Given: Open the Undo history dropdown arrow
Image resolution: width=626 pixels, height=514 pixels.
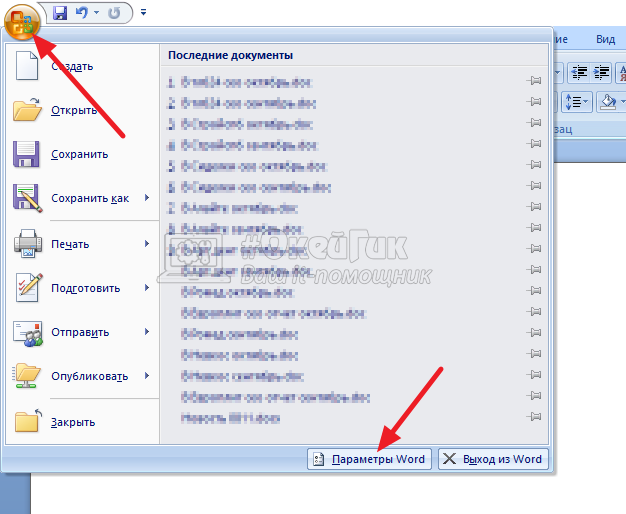Looking at the screenshot, I should click(x=96, y=13).
